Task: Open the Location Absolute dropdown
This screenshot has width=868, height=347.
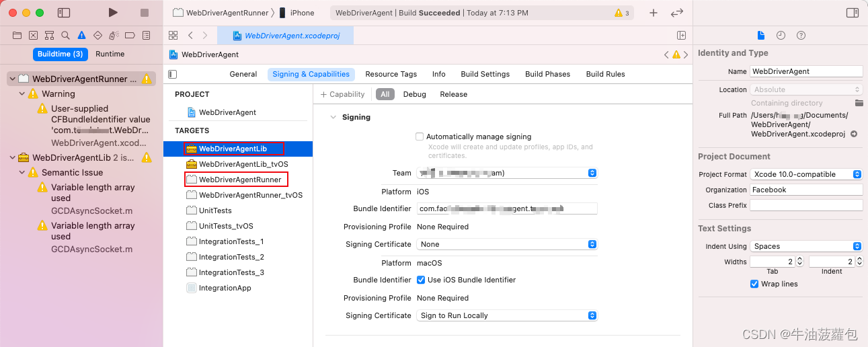Action: point(806,89)
